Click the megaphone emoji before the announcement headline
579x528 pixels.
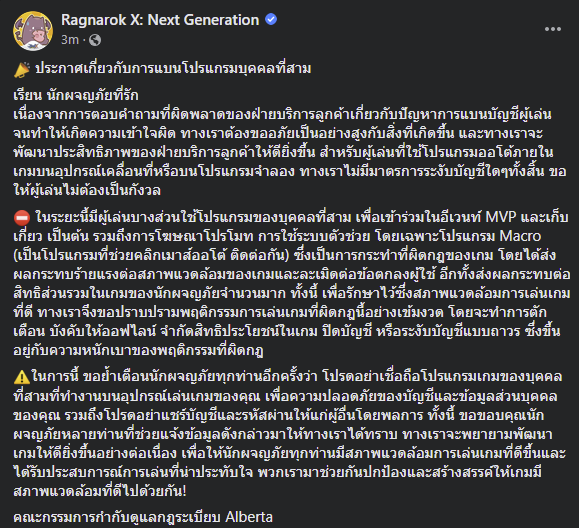tap(22, 70)
